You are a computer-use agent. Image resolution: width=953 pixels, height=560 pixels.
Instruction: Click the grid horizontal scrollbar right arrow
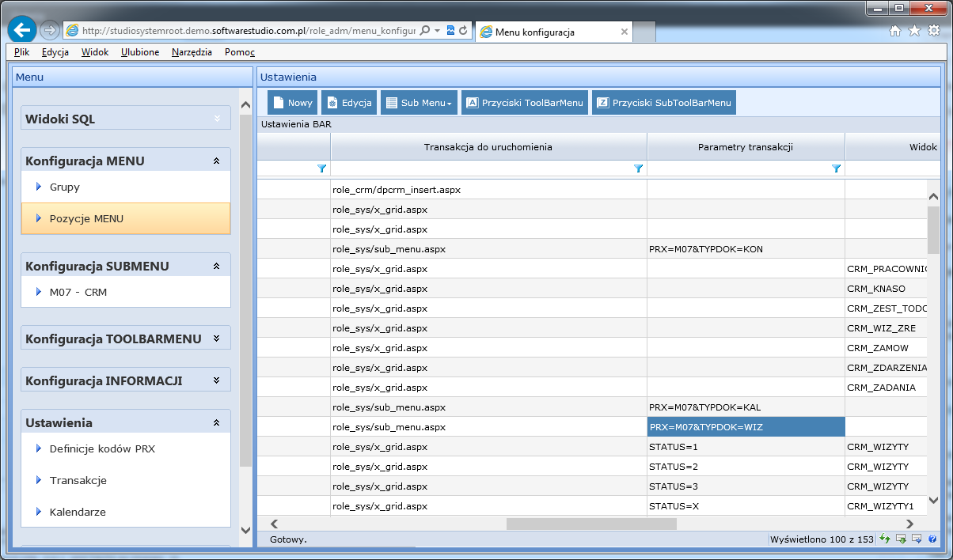coord(910,524)
